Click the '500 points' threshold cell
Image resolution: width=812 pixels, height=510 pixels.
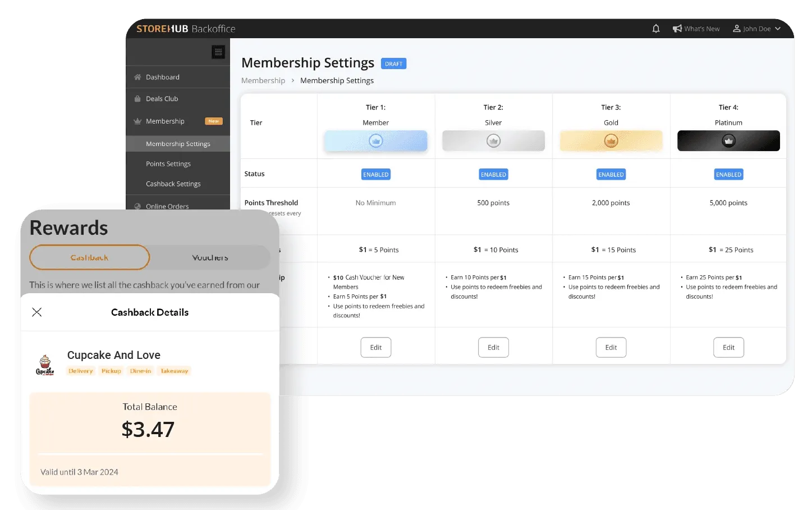pos(493,203)
